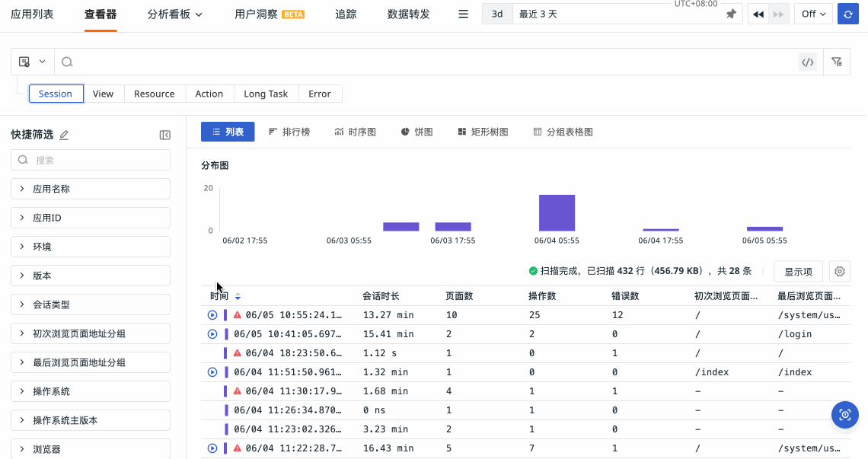
Task: Click the green scan complete status icon
Action: click(533, 271)
